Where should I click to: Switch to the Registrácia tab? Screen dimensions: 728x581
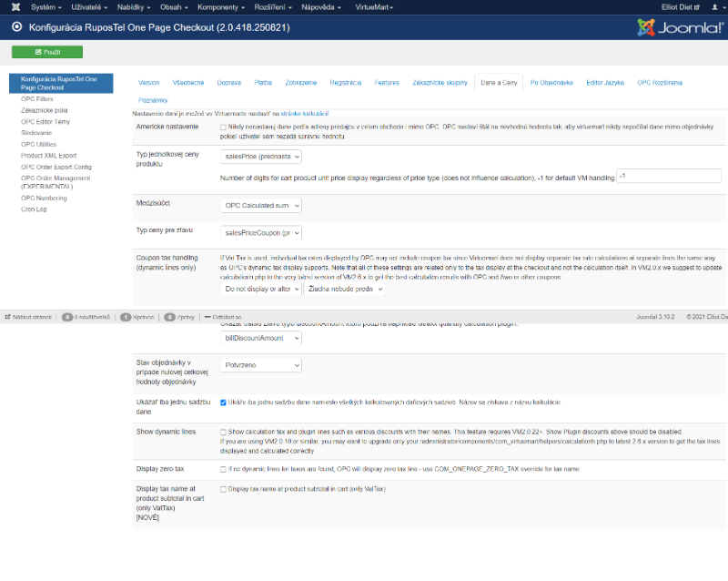click(346, 83)
